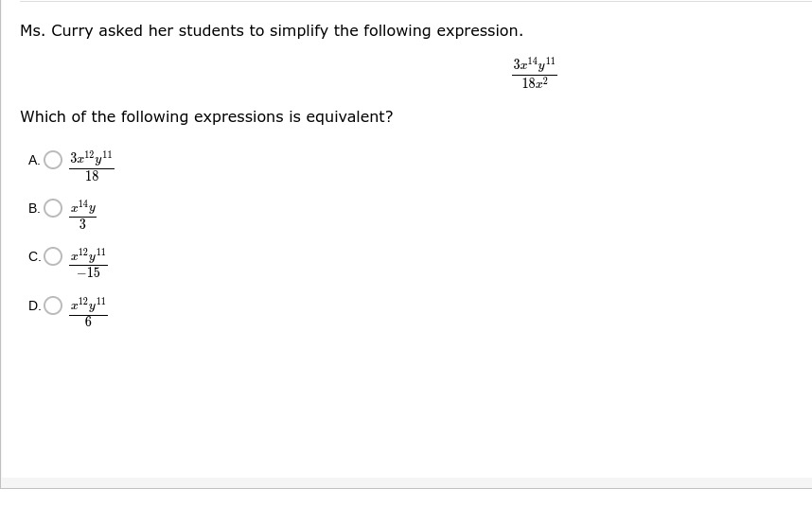Pick option D's radio button
Image resolution: width=812 pixels, height=506 pixels.
coord(53,305)
